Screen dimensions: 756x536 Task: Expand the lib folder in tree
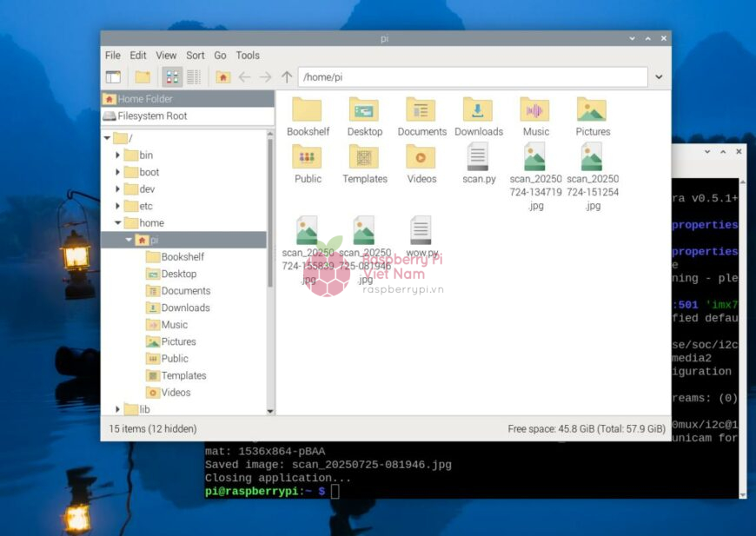(x=118, y=409)
